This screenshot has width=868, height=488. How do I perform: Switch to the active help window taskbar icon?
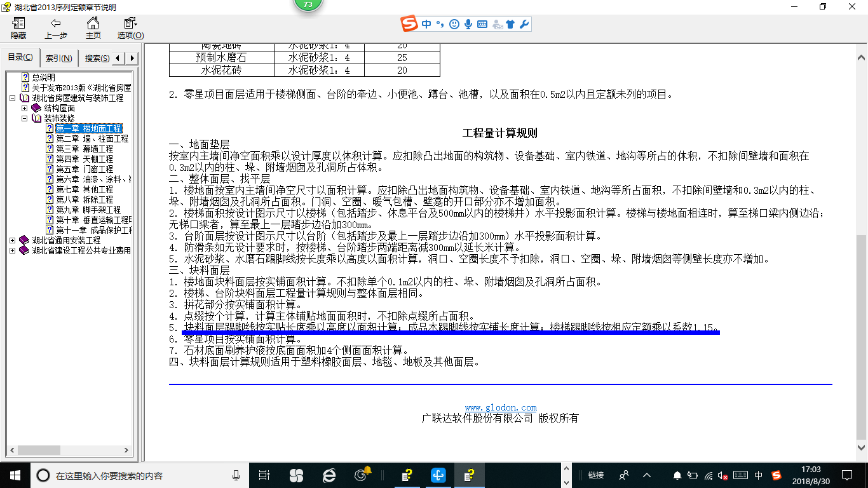click(x=469, y=475)
